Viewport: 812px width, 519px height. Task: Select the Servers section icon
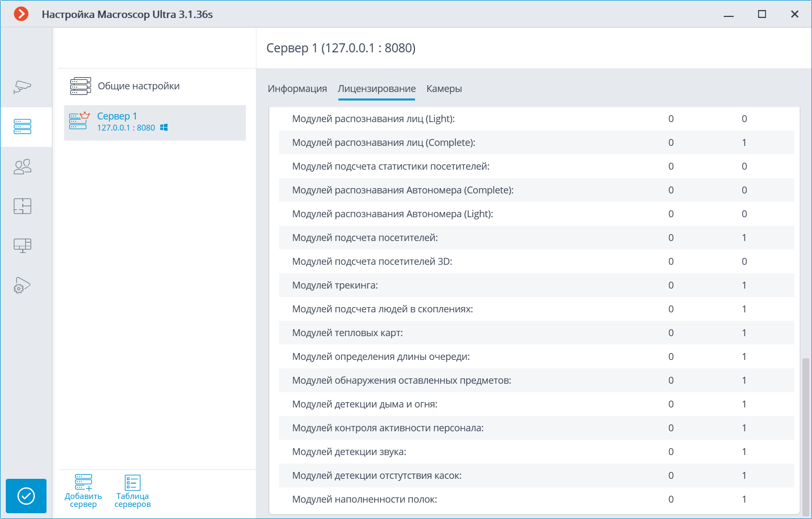pos(23,126)
